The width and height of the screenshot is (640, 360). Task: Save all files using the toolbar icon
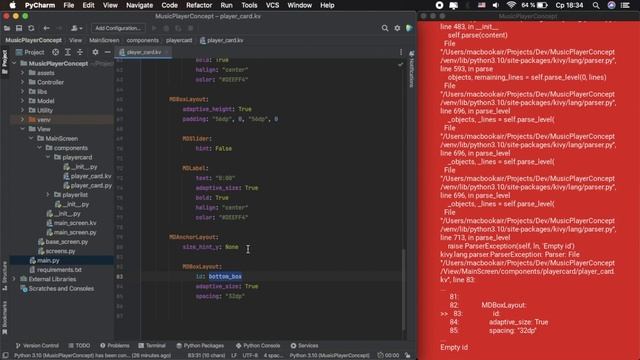tap(19, 28)
